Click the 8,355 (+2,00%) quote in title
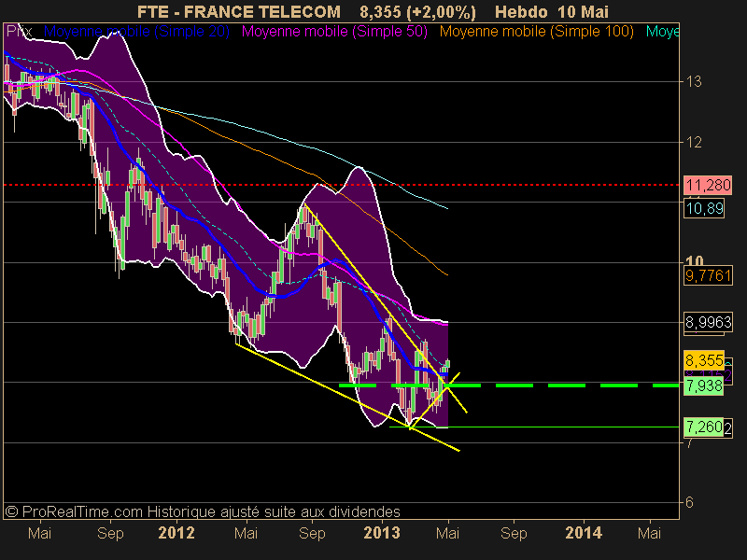Screen dimensions: 747x560 (417, 11)
